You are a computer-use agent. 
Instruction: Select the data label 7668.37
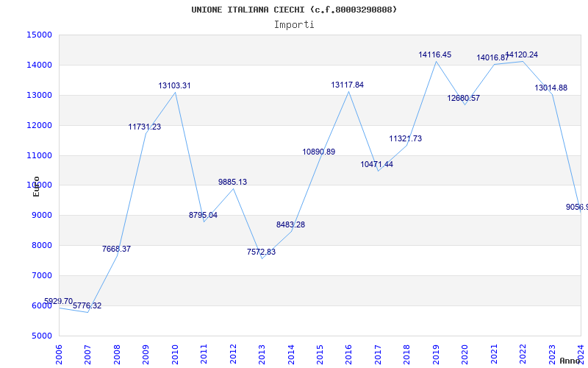[116, 249]
